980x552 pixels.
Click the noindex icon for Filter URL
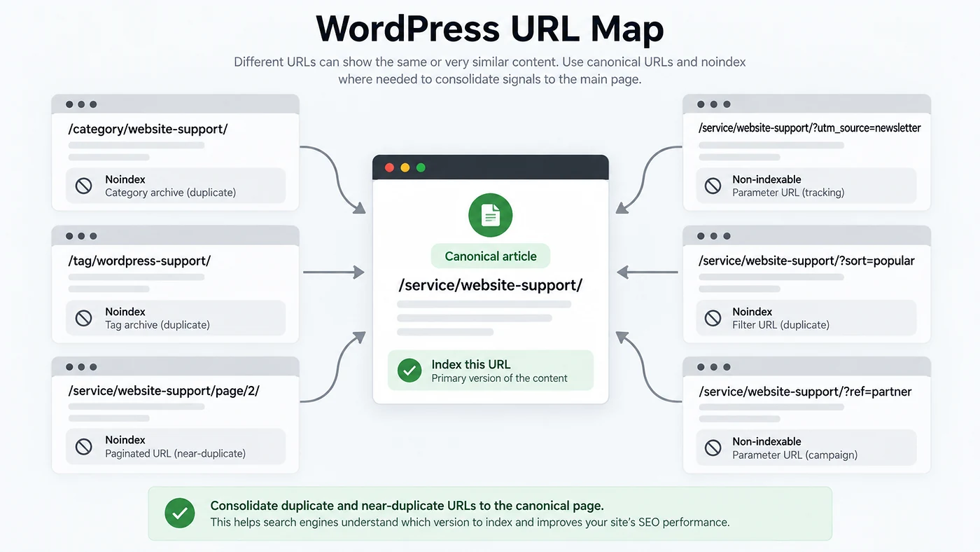tap(713, 318)
